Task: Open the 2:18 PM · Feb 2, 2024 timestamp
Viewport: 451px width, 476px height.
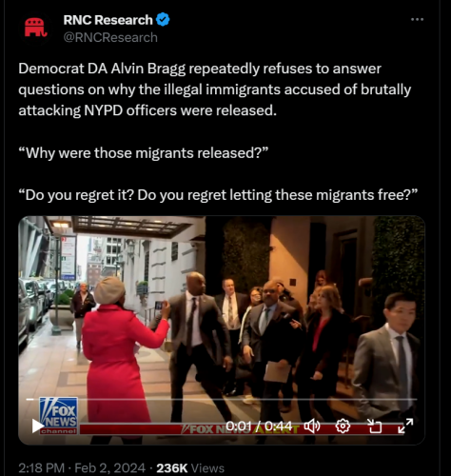Action: pyautogui.click(x=82, y=468)
